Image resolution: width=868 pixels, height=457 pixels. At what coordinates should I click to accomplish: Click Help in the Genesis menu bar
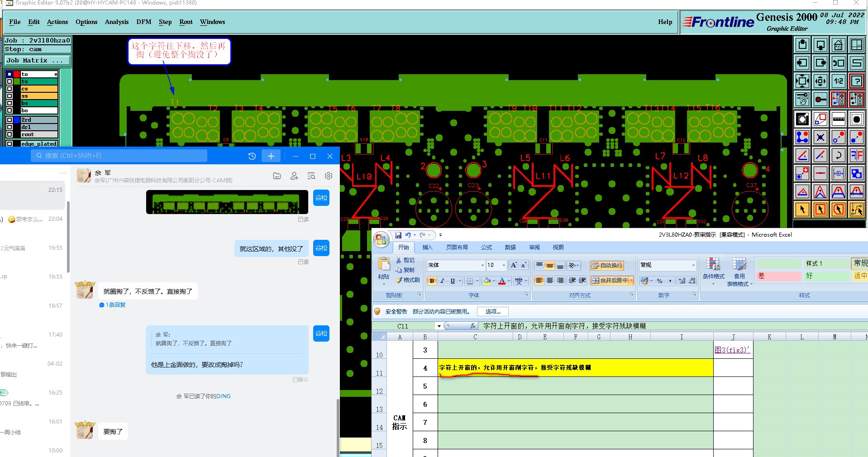[665, 22]
